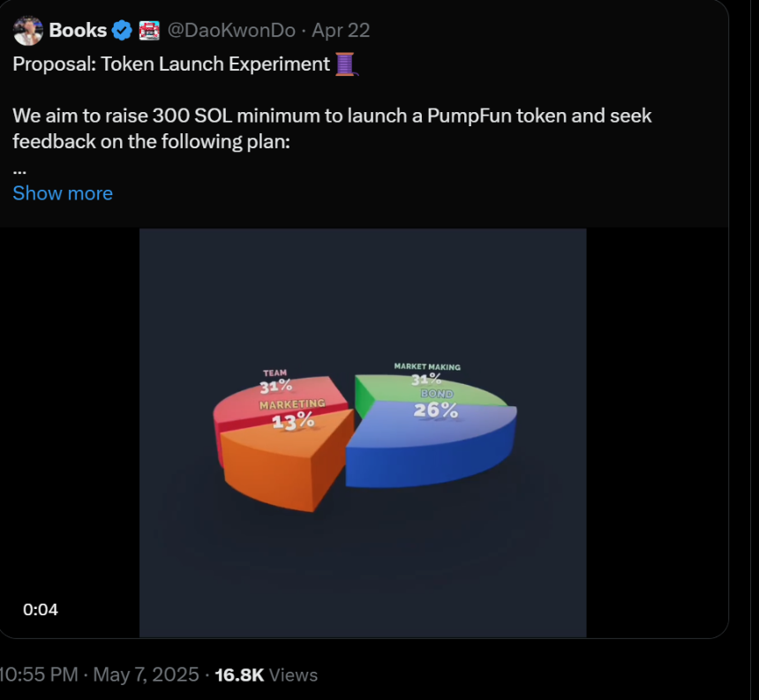
Task: Open the Books profile avatar
Action: click(x=28, y=31)
